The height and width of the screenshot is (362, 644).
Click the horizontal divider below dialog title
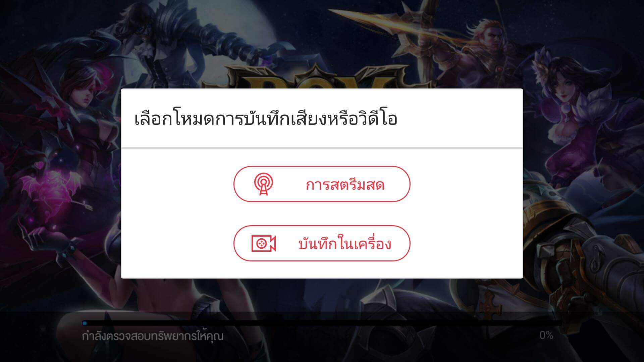pos(322,147)
